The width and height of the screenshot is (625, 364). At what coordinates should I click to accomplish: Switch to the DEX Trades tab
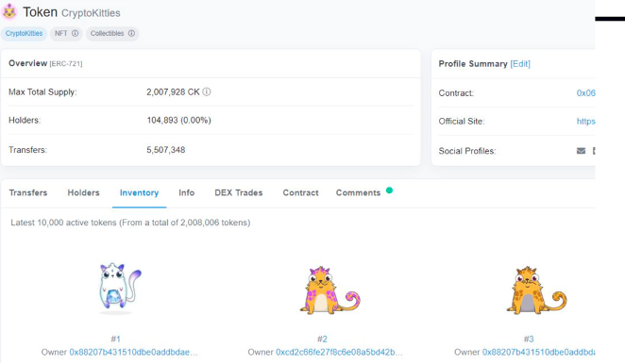coord(239,192)
